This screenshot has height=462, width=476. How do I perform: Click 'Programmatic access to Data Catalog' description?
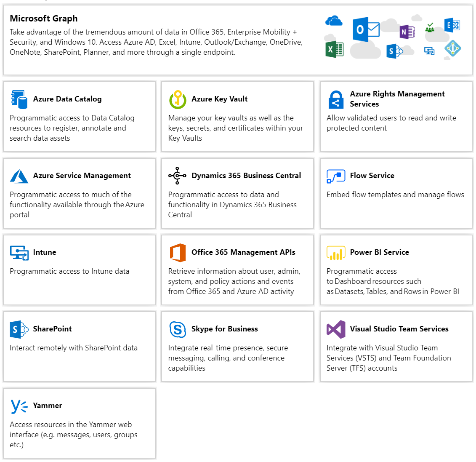[x=72, y=128]
